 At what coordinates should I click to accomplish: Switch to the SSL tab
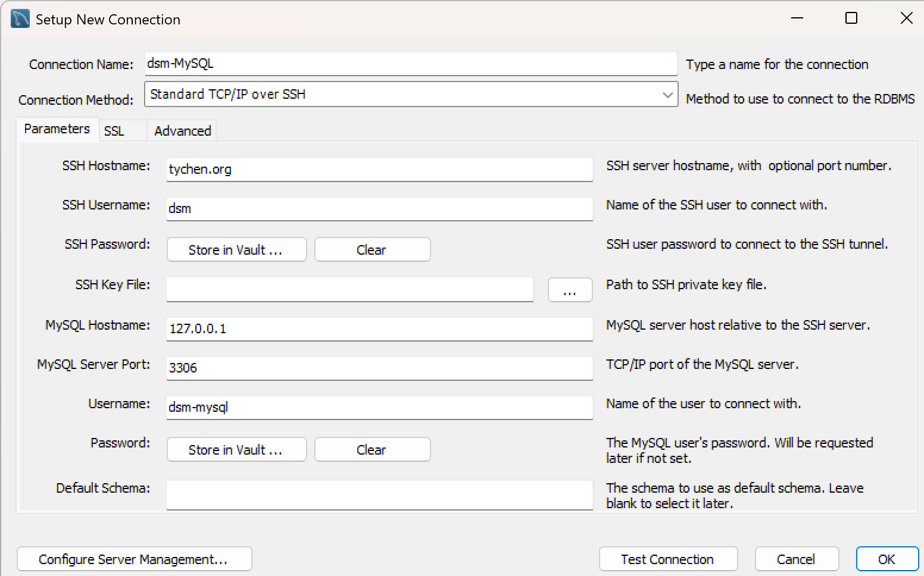click(114, 131)
